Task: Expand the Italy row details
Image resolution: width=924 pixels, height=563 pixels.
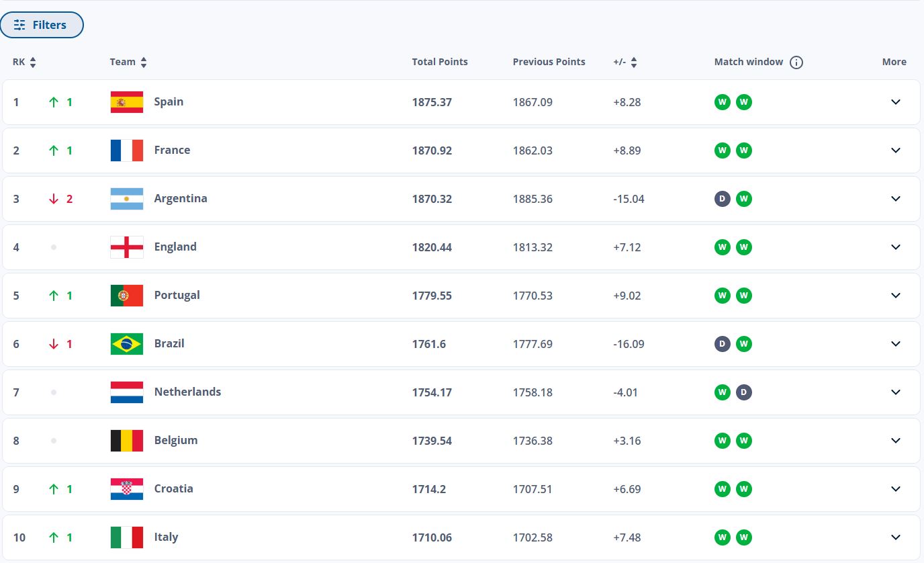Action: pyautogui.click(x=895, y=537)
